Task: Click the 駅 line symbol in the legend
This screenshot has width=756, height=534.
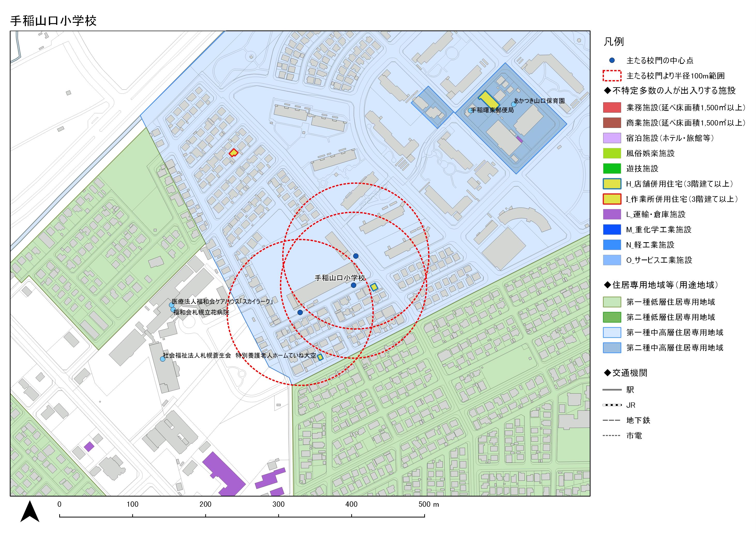Action: click(612, 390)
